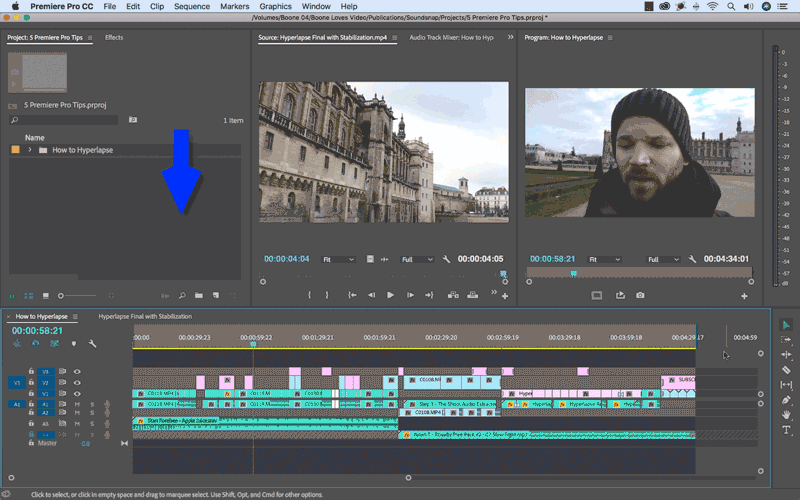Open Source panel hamburger menu

pyautogui.click(x=394, y=38)
